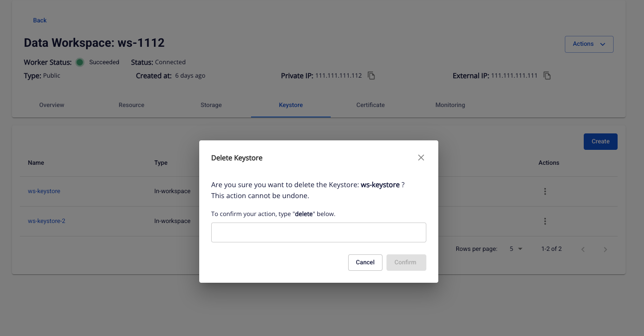
Task: Copy the Private IP address
Action: [x=371, y=76]
